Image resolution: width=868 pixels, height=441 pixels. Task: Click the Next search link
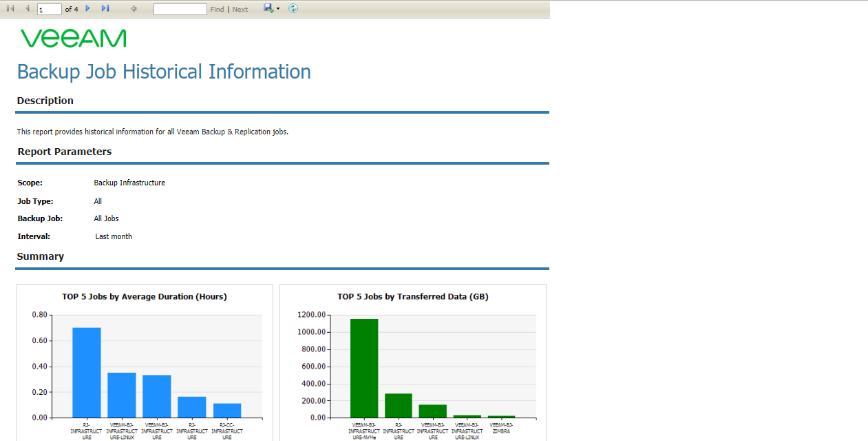(240, 10)
